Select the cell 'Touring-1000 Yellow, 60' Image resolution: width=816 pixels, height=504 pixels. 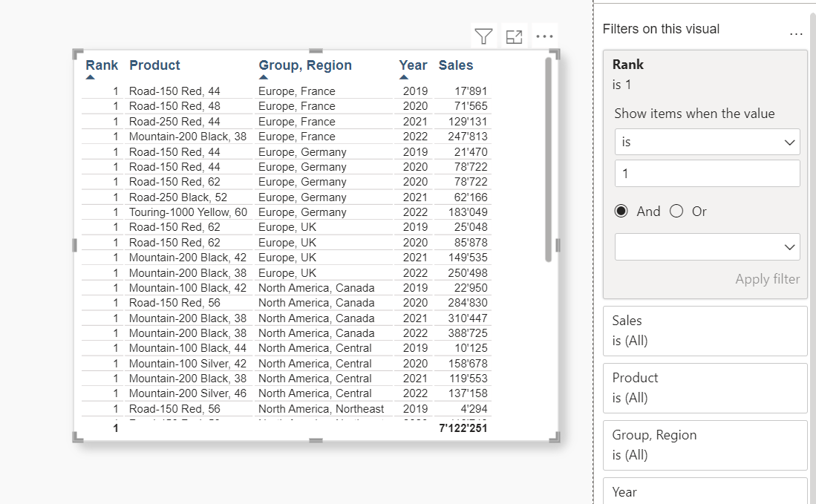point(188,212)
